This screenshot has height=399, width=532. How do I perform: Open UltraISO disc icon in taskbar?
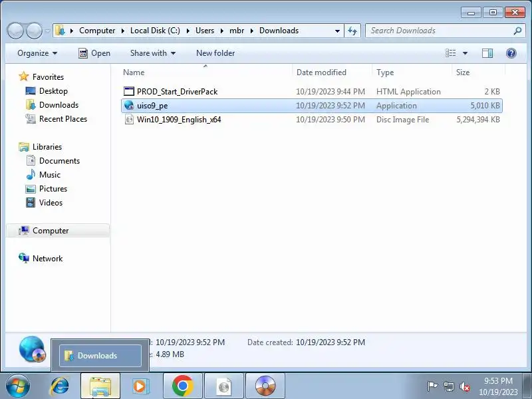265,386
